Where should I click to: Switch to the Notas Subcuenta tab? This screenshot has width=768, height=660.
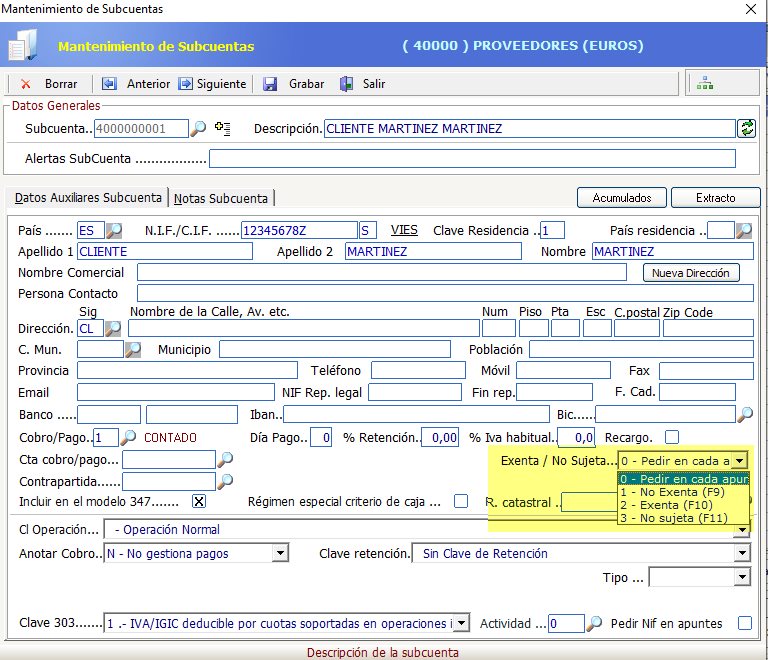[x=222, y=198]
